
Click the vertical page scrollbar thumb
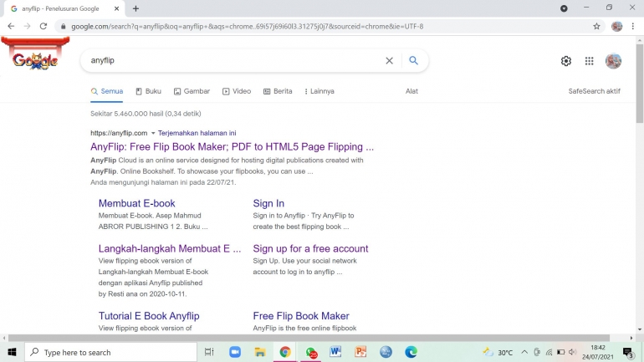[x=640, y=84]
